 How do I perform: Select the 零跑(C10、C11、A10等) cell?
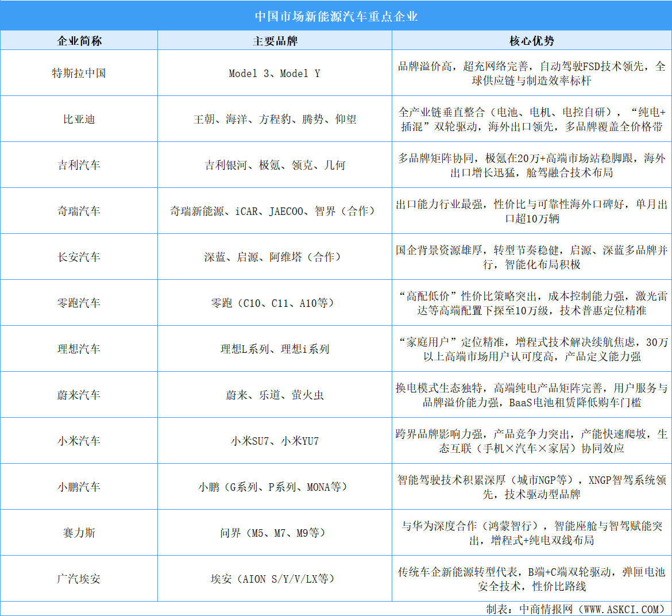[275, 303]
